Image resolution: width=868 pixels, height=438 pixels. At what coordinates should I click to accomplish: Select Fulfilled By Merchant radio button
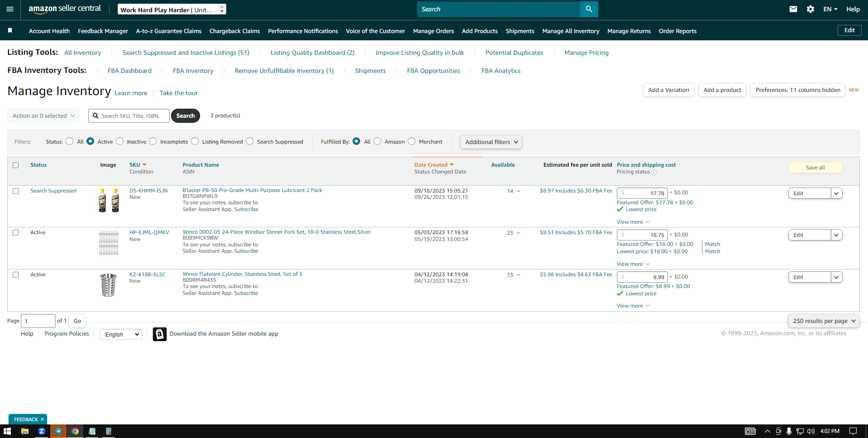(x=412, y=141)
